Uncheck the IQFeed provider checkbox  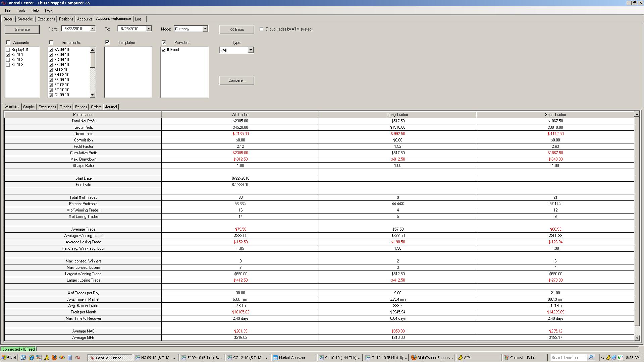(x=164, y=50)
